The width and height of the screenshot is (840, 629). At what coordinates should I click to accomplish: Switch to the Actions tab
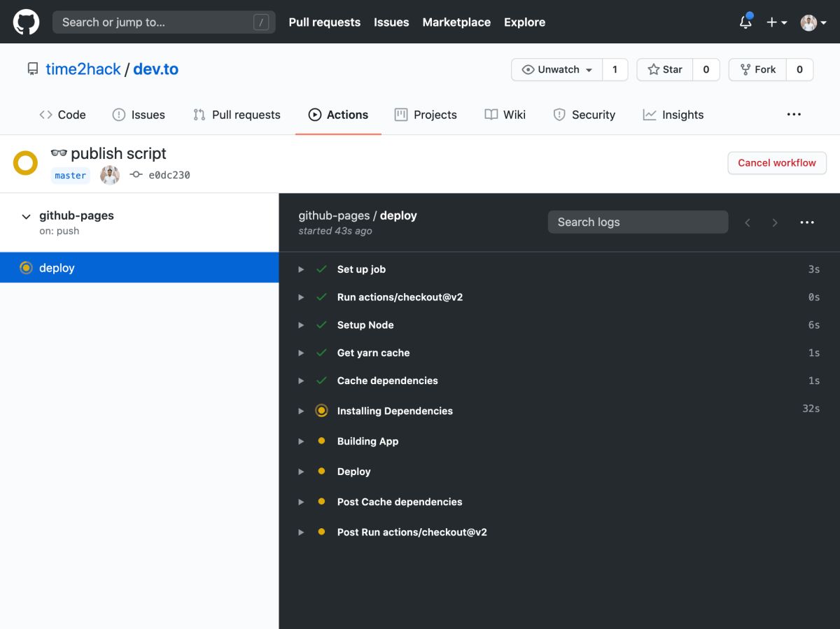tap(338, 115)
